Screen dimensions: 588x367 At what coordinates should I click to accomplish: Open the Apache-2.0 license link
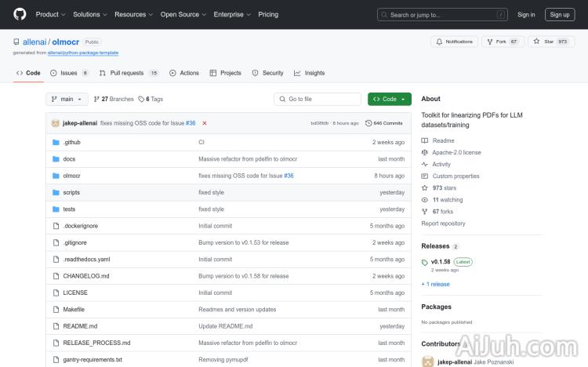click(x=456, y=153)
